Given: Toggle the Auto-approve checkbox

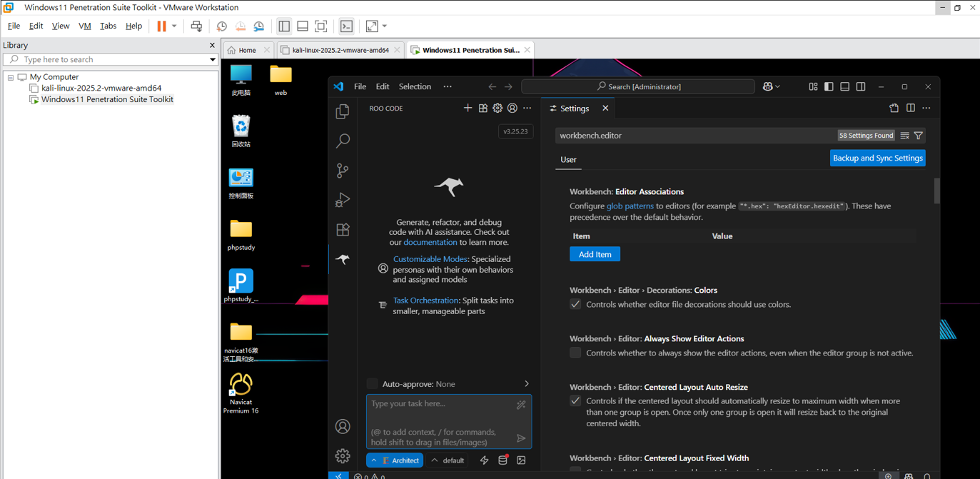Looking at the screenshot, I should [372, 384].
